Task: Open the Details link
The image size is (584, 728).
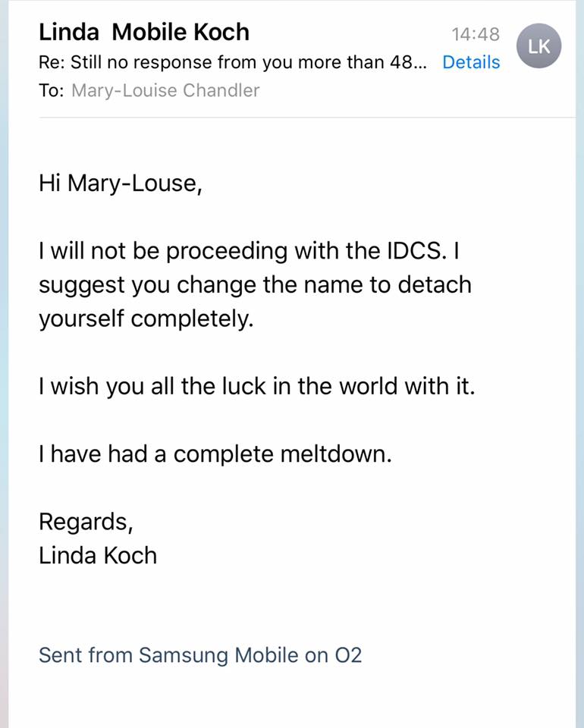Action: [x=471, y=62]
